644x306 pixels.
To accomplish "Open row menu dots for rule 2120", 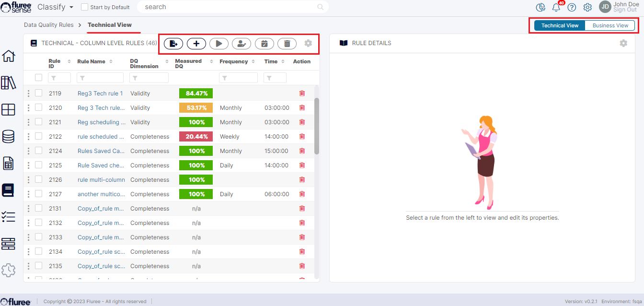I will pyautogui.click(x=28, y=108).
